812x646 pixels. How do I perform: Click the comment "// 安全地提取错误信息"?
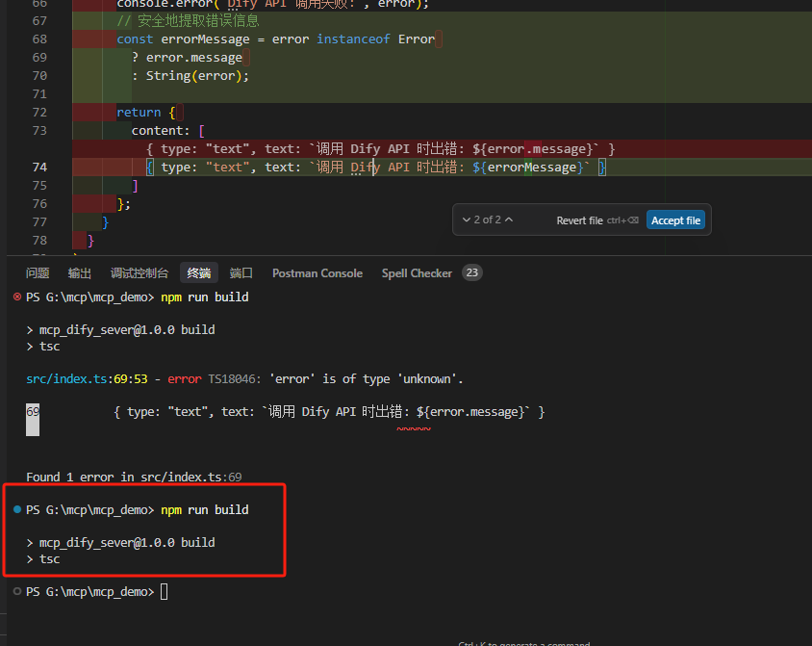point(188,21)
